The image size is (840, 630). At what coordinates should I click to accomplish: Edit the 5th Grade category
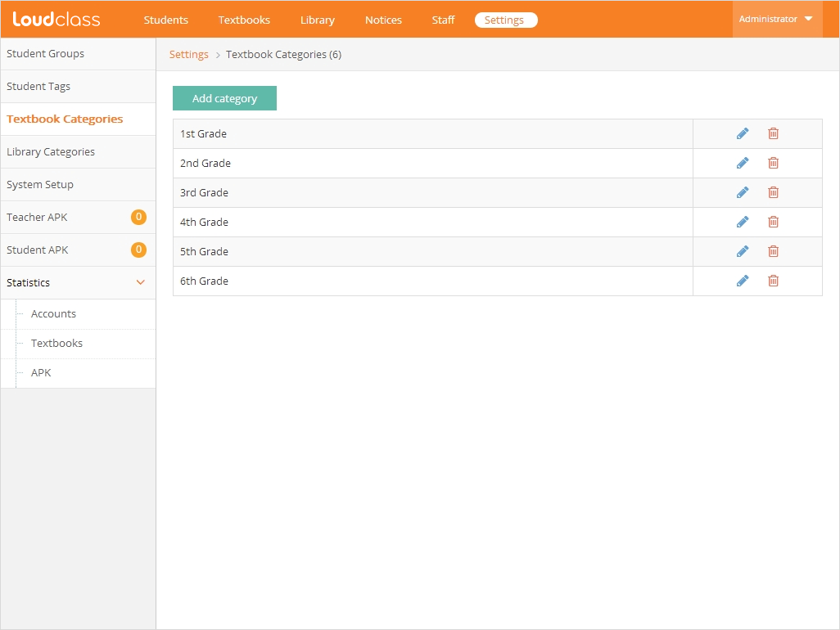pyautogui.click(x=743, y=251)
